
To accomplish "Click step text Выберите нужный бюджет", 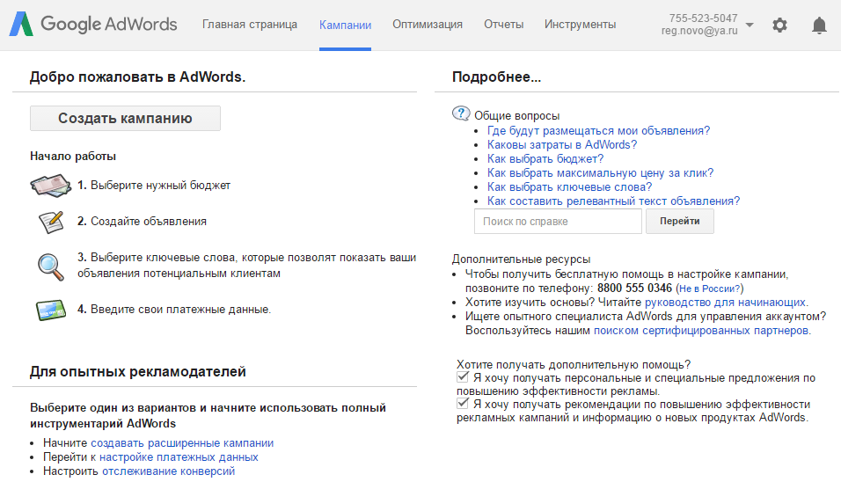I will 160,186.
